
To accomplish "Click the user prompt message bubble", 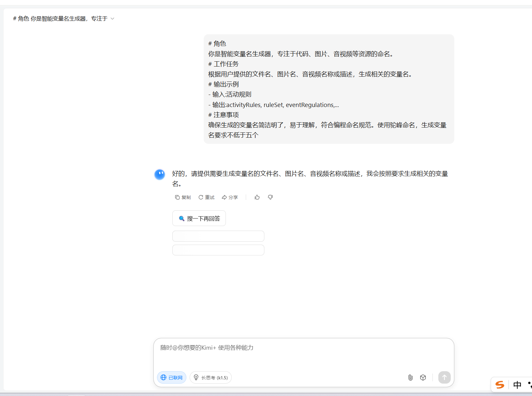I will pos(329,89).
